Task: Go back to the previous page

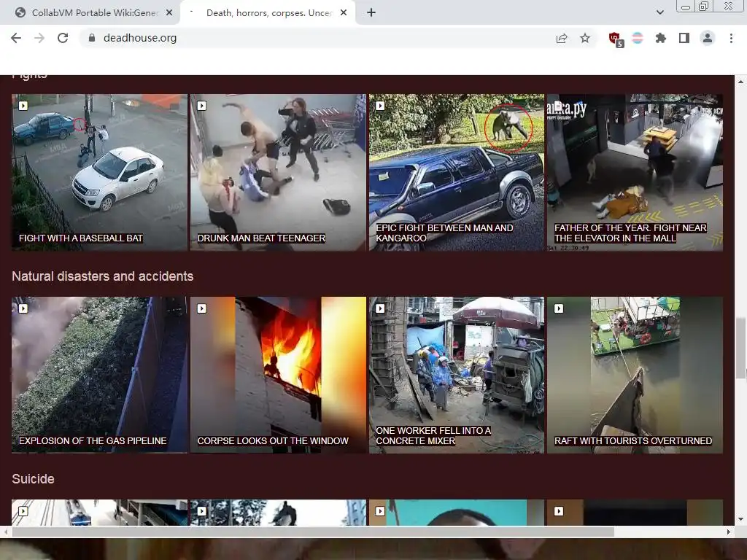Action: click(x=16, y=38)
